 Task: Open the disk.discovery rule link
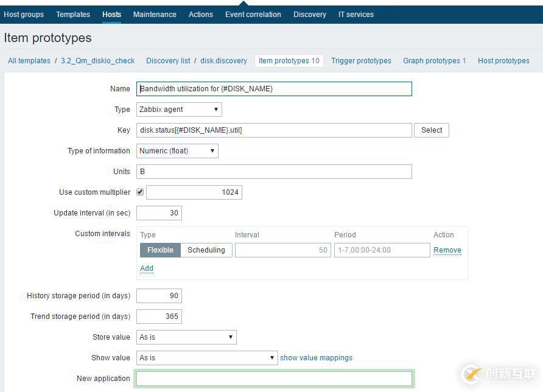tap(223, 61)
